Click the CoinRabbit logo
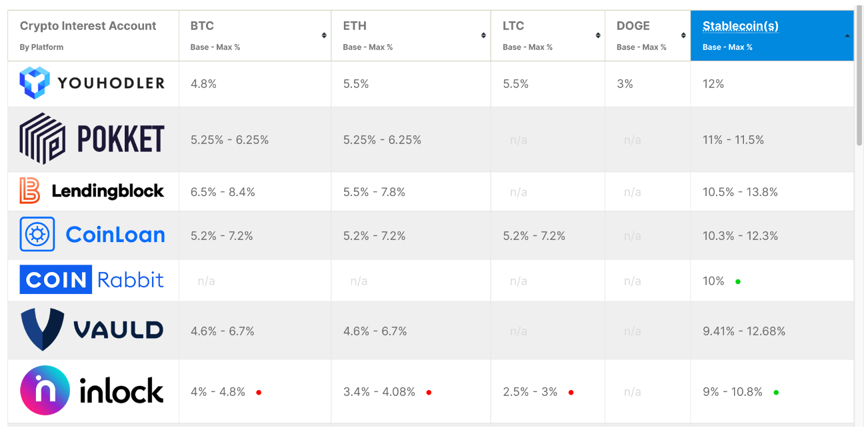Screen dimensions: 868x432 click(92, 280)
